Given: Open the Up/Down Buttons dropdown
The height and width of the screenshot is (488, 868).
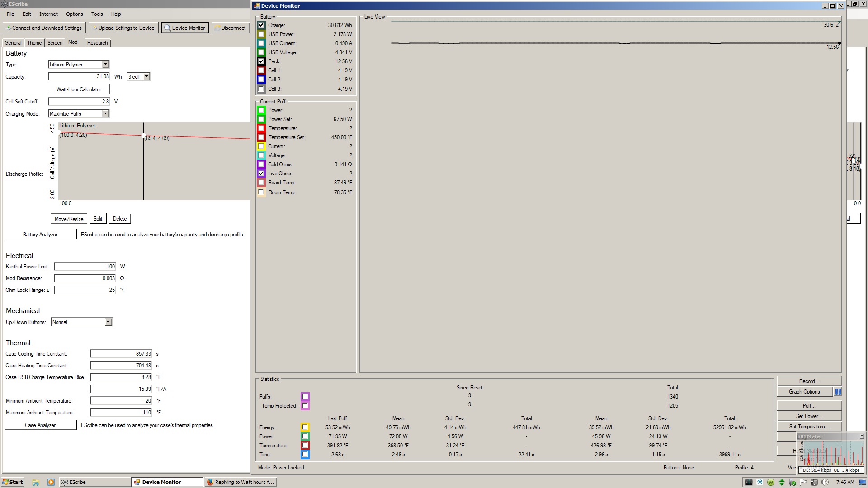Looking at the screenshot, I should click(x=108, y=322).
